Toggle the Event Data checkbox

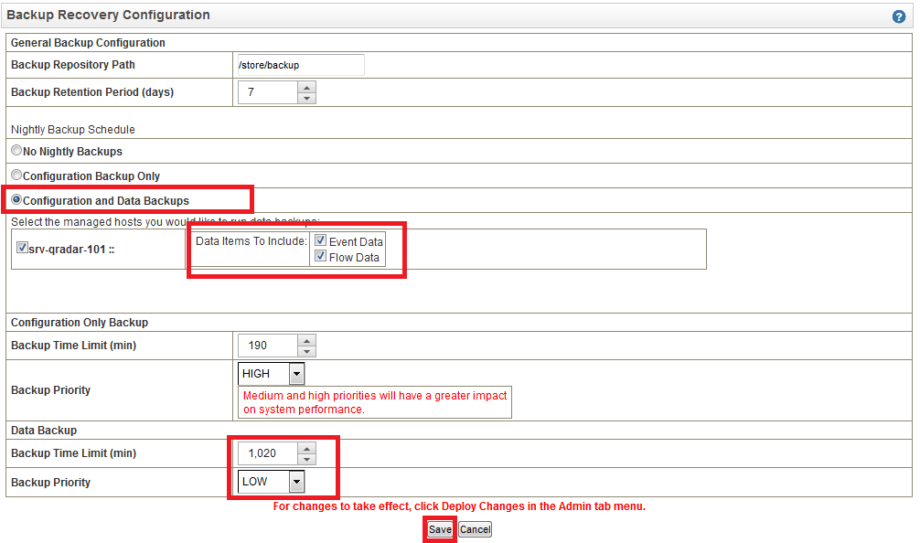coord(320,241)
